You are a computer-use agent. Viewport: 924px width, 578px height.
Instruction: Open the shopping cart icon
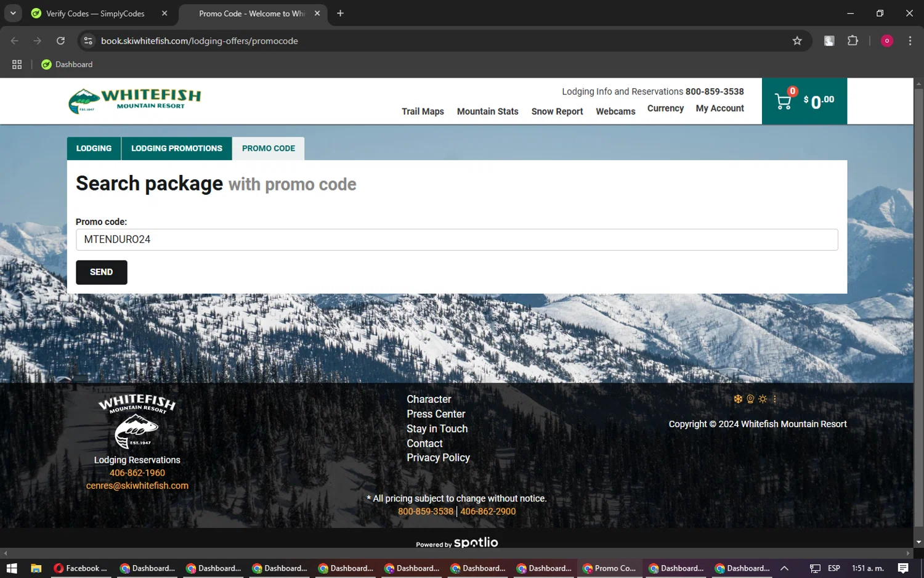[x=783, y=102]
